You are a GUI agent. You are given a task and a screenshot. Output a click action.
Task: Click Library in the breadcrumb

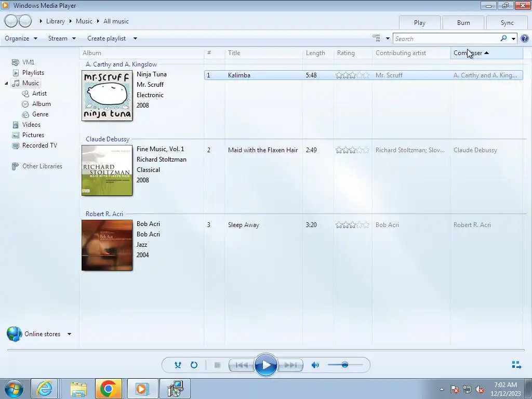55,21
